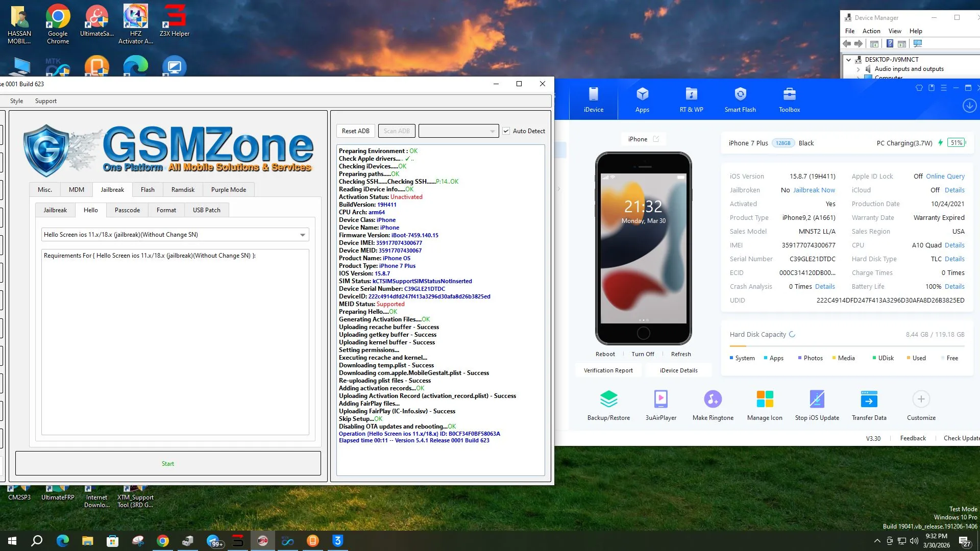Open the Toolbox section
The image size is (980, 551).
(x=789, y=99)
